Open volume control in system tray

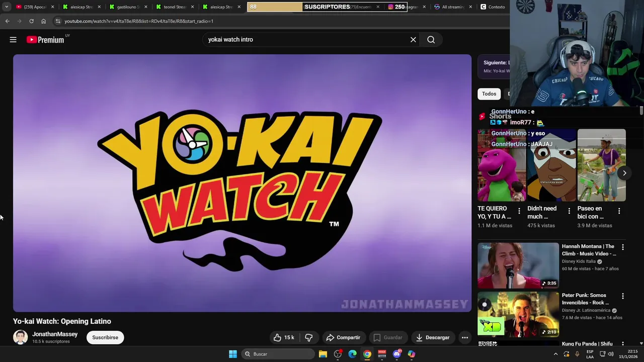pyautogui.click(x=611, y=354)
